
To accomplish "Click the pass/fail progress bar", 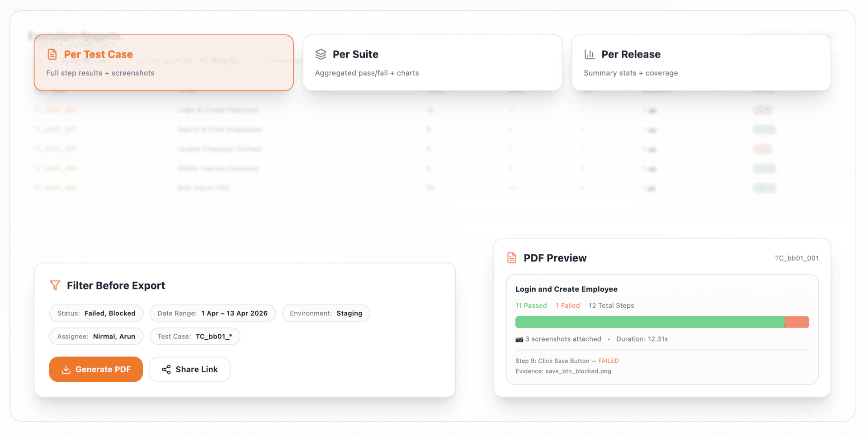I will point(662,322).
